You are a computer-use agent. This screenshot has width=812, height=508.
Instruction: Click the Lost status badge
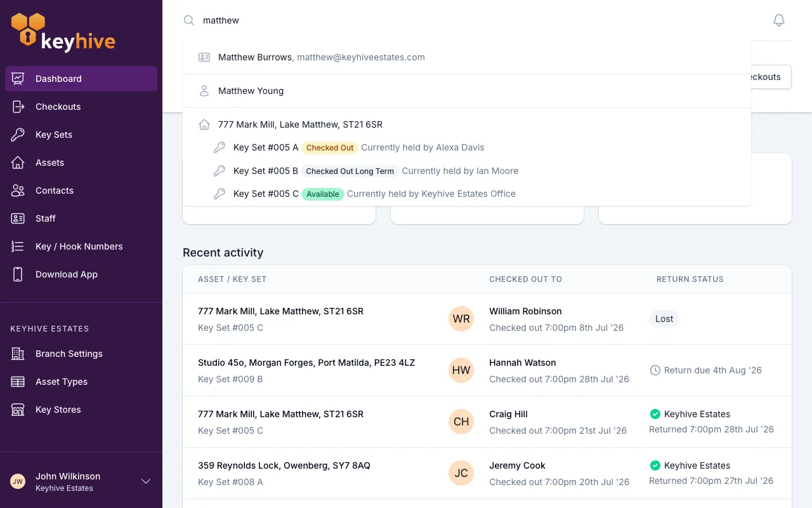pos(664,319)
